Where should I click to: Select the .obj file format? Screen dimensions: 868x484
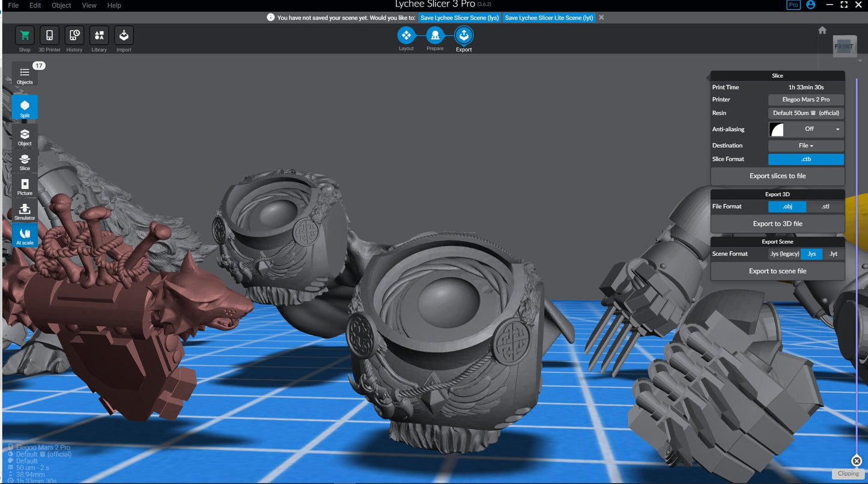tap(788, 207)
